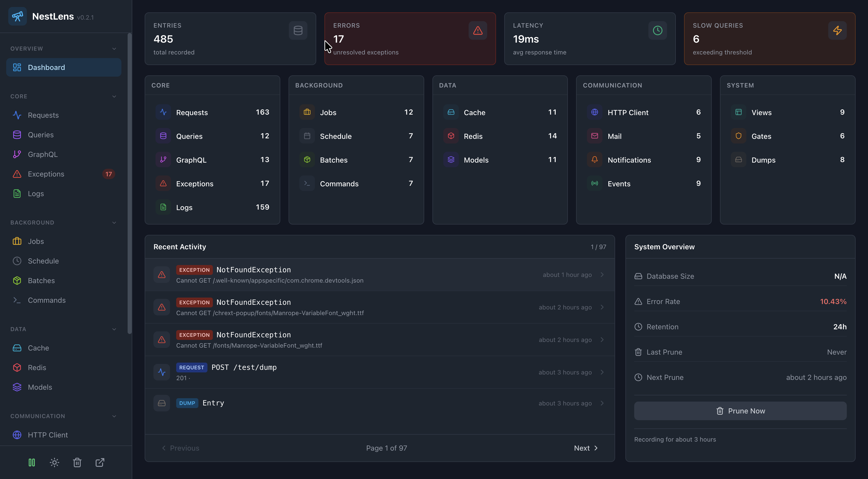Open Exceptions in the sidebar menu
The height and width of the screenshot is (479, 868).
[x=46, y=174]
